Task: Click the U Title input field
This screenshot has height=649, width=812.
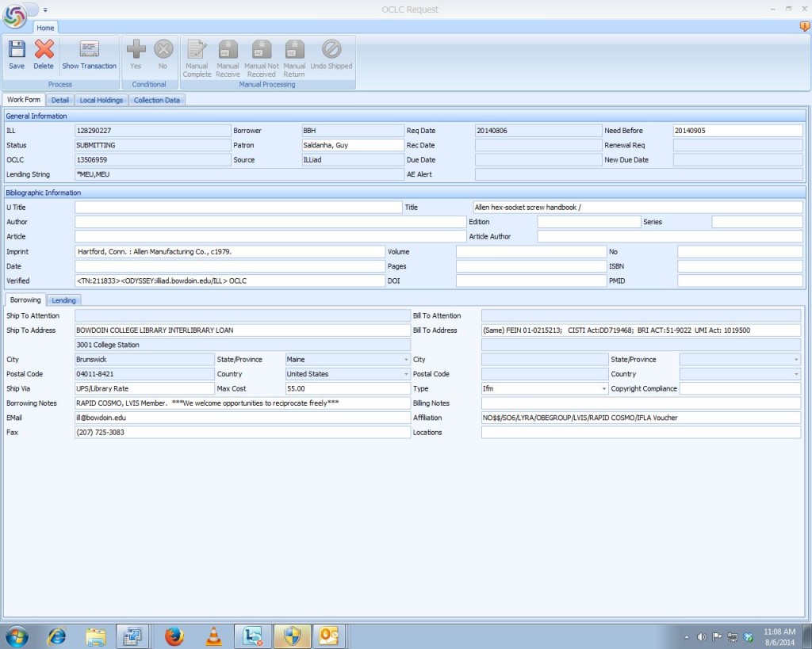Action: tap(238, 207)
